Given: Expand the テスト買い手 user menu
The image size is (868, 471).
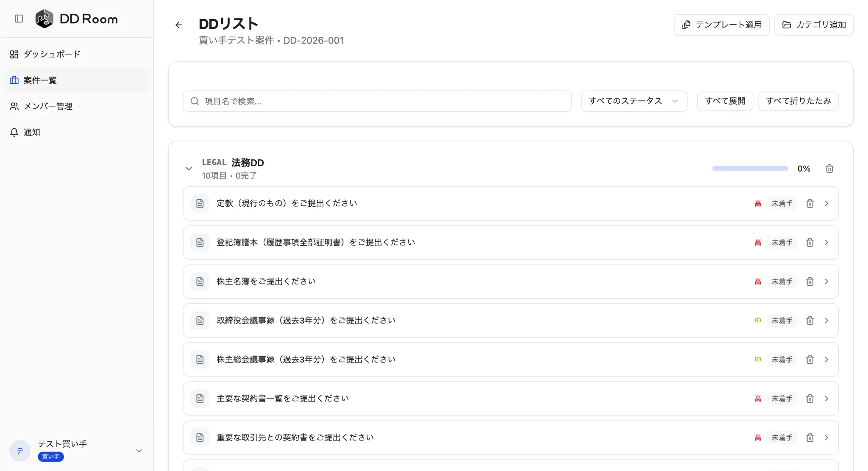Looking at the screenshot, I should (x=139, y=451).
